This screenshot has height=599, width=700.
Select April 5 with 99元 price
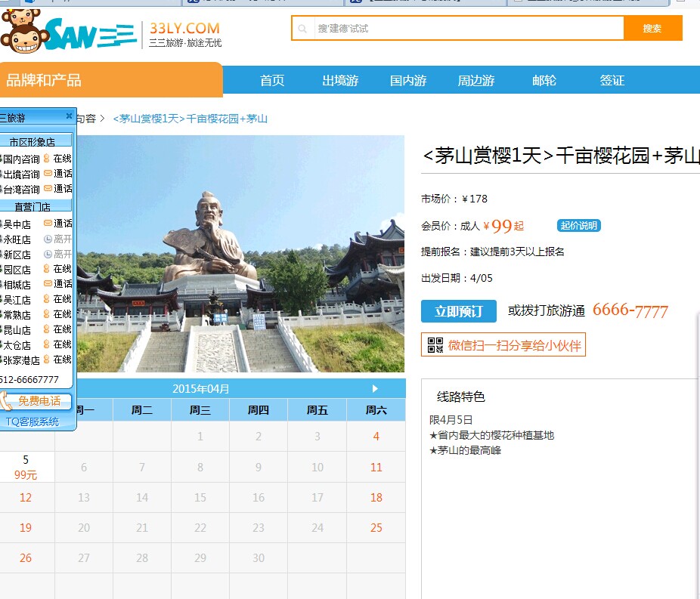click(x=26, y=467)
